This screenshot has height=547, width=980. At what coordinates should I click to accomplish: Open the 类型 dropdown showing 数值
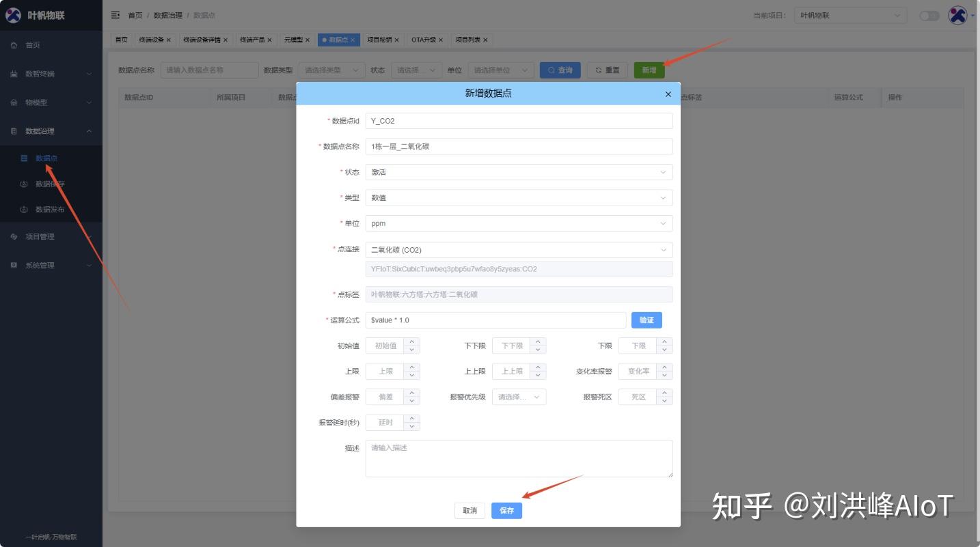[x=519, y=198]
